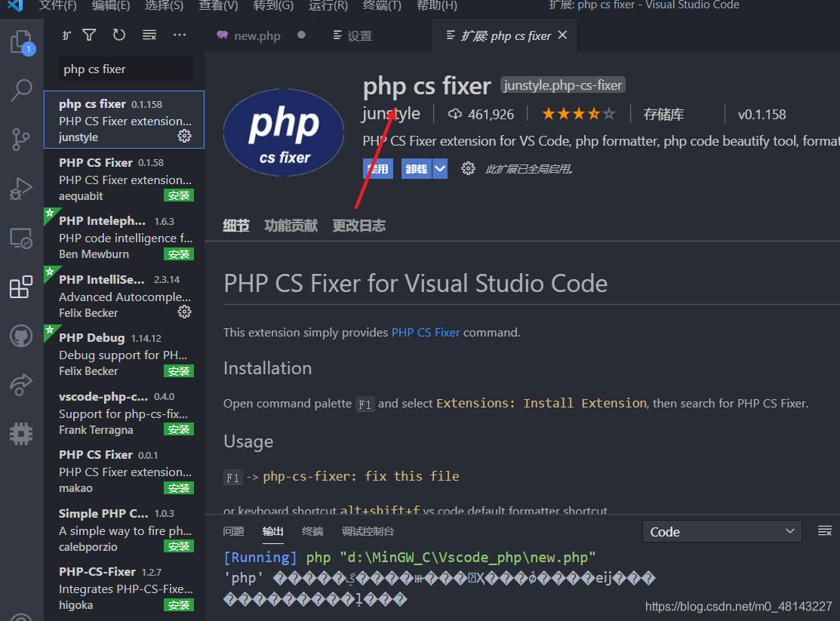
Task: Open the Explorer view in activity bar
Action: pyautogui.click(x=22, y=42)
